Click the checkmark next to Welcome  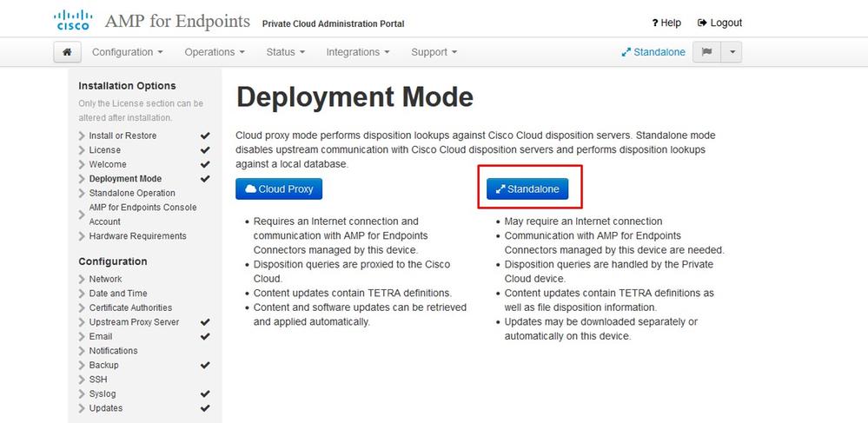point(205,164)
